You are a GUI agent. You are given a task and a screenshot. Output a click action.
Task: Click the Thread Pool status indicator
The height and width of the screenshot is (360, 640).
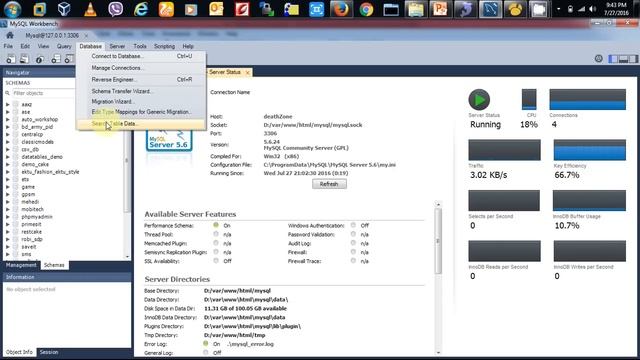pyautogui.click(x=216, y=234)
